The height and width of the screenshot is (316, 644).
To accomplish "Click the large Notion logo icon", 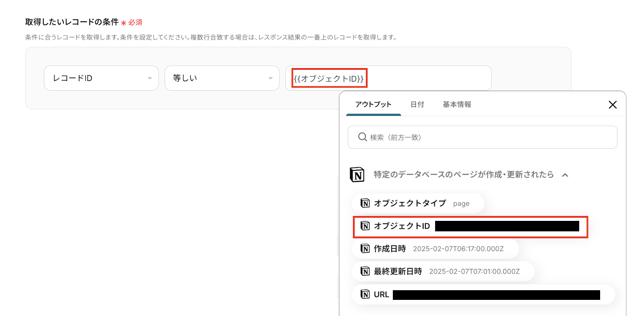I will 357,175.
